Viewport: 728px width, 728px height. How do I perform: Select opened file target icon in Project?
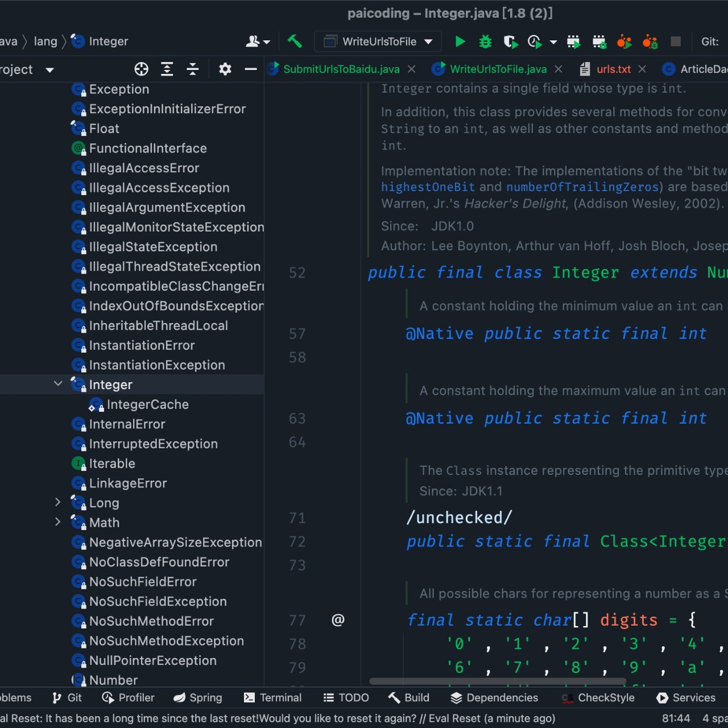coord(142,69)
